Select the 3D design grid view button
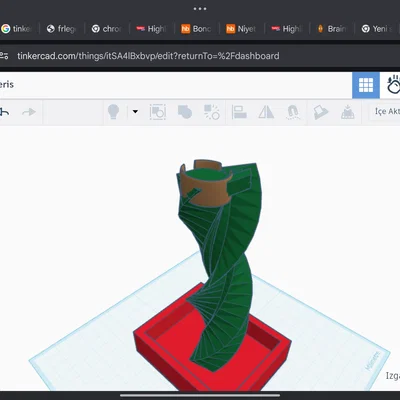The image size is (400, 400). point(366,85)
